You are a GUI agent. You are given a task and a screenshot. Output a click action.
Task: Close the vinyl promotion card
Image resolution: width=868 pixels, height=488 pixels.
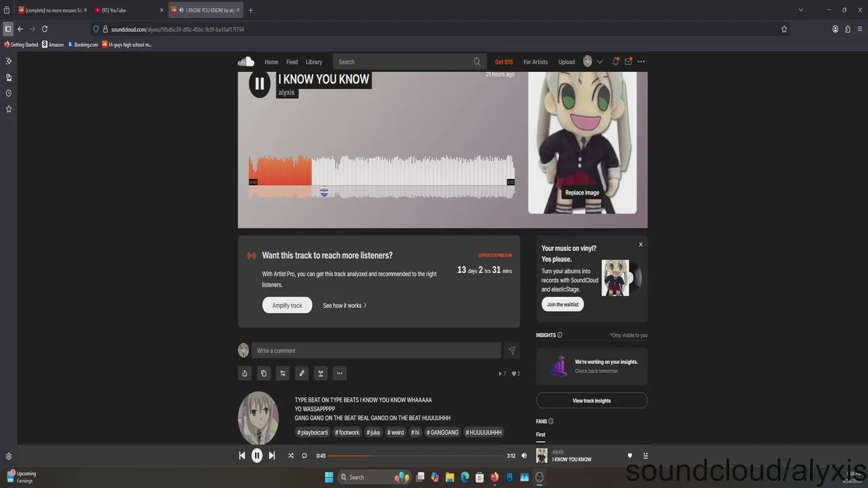coord(640,245)
